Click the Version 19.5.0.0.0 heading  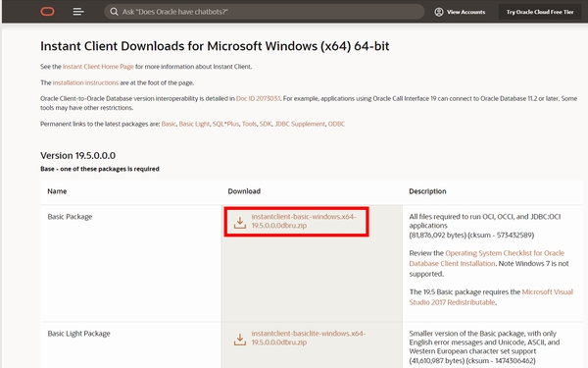click(78, 155)
